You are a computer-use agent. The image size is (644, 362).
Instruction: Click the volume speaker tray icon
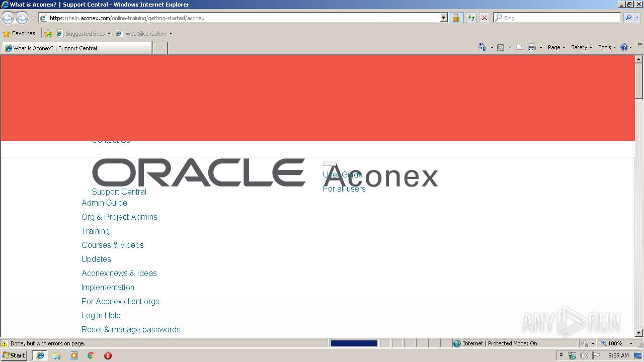click(x=584, y=355)
